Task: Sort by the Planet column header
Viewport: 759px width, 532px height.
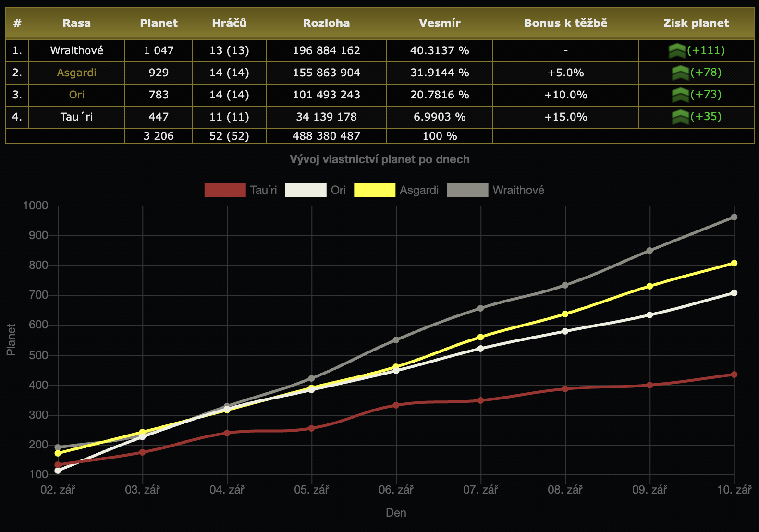Action: (x=159, y=23)
